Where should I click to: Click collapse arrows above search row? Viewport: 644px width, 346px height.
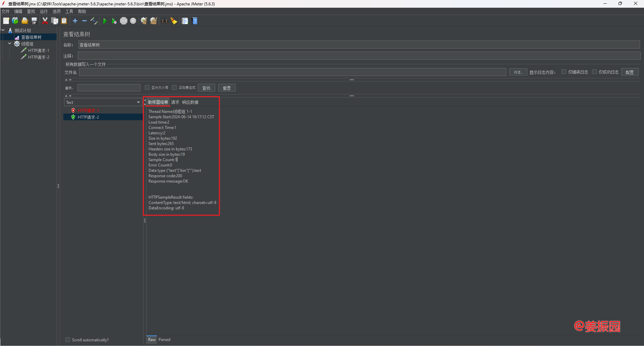click(x=68, y=80)
